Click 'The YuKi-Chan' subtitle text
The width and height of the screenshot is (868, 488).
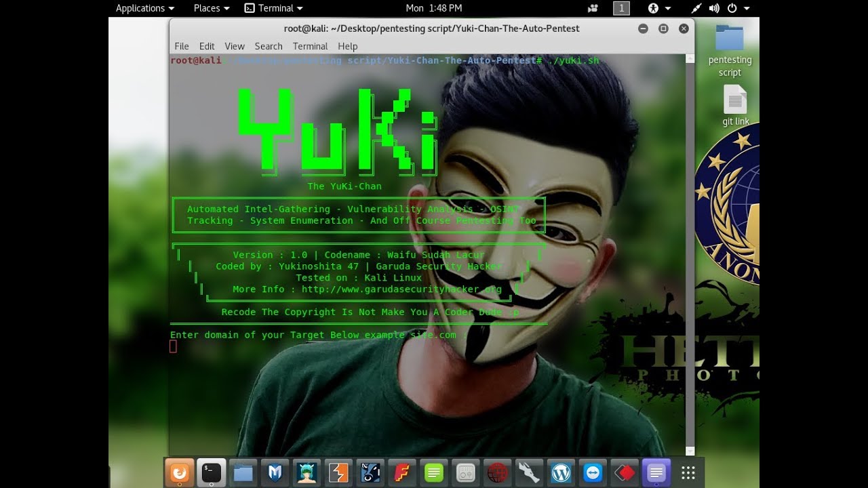tap(344, 186)
